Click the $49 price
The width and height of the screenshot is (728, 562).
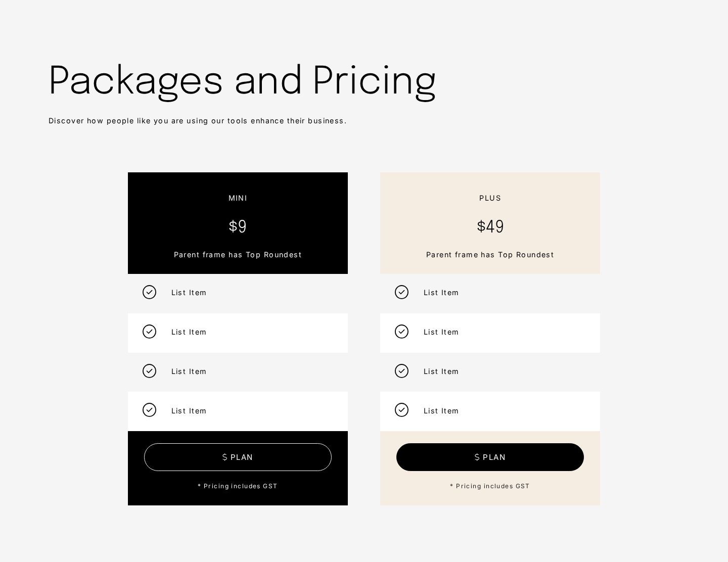490,226
